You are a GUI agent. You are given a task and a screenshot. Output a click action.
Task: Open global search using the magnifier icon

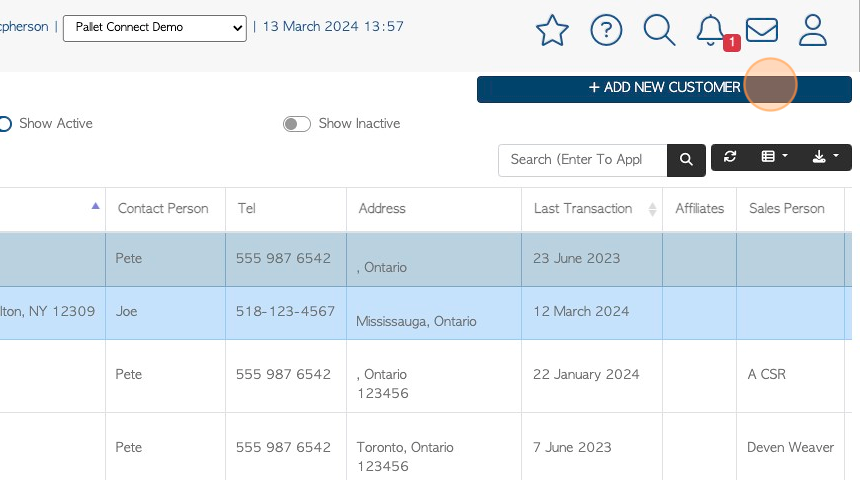(659, 30)
